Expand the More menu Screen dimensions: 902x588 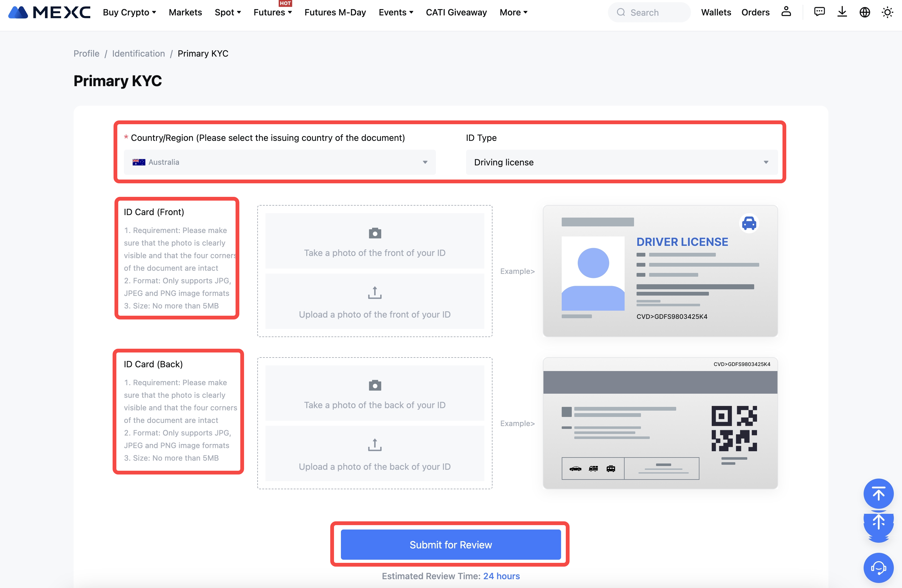[x=514, y=13]
